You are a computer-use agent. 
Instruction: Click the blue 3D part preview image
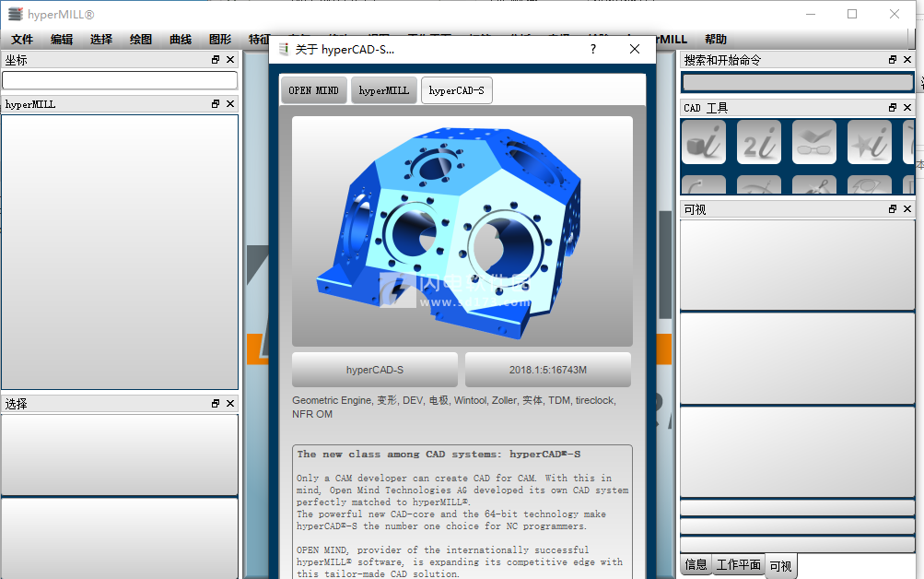[462, 231]
